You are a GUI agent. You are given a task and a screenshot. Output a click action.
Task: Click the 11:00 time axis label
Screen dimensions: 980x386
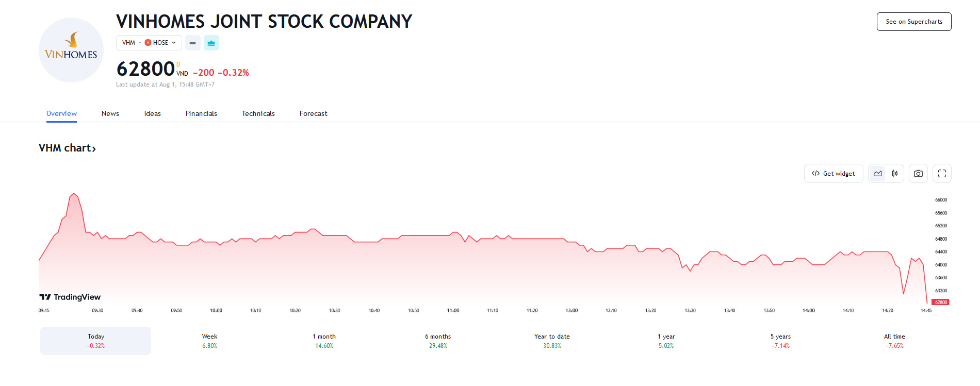(x=453, y=311)
